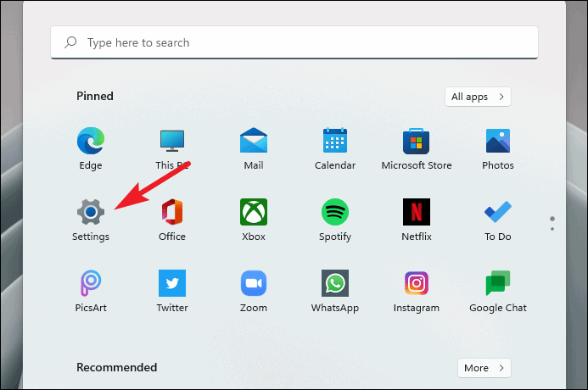Open the Instagram app
The height and width of the screenshot is (390, 588).
click(x=417, y=283)
